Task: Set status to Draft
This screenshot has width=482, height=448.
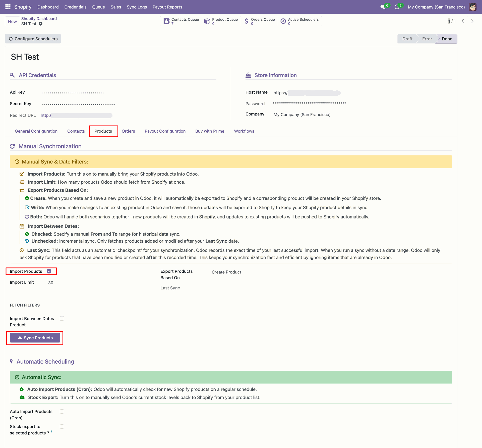Action: point(407,39)
